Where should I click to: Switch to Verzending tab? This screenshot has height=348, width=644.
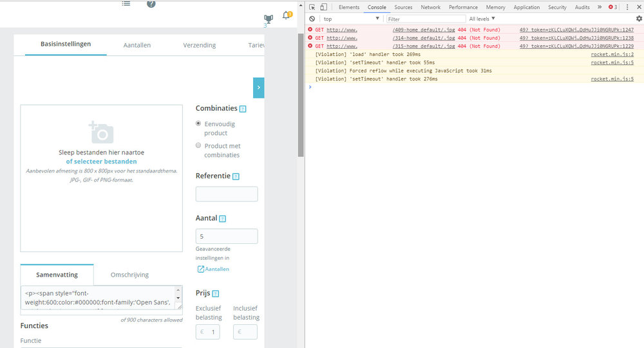click(199, 45)
